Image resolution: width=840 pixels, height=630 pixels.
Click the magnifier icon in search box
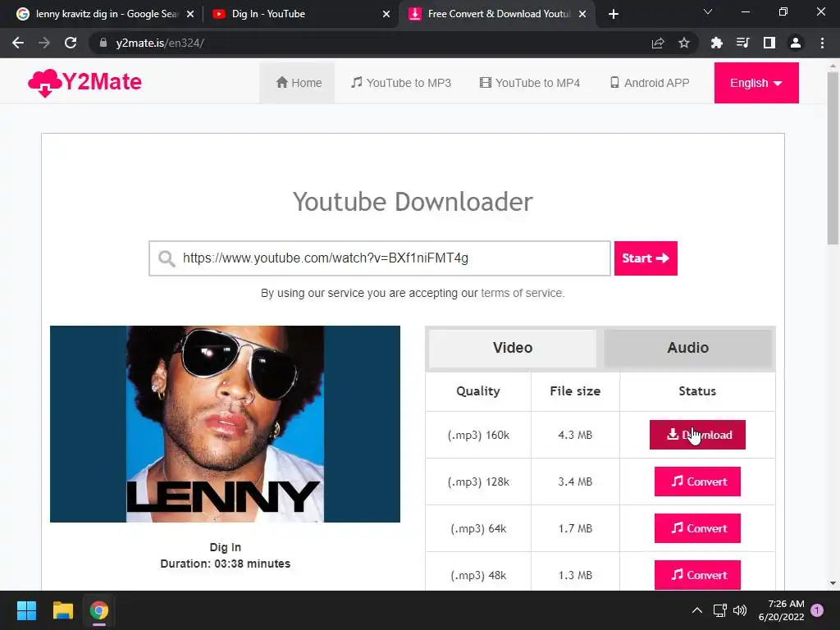tap(167, 258)
